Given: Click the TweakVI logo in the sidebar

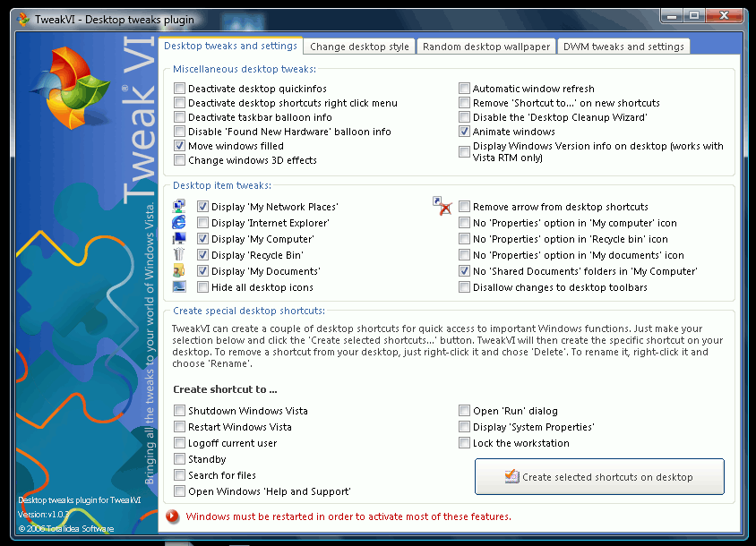Looking at the screenshot, I should pos(71,88).
